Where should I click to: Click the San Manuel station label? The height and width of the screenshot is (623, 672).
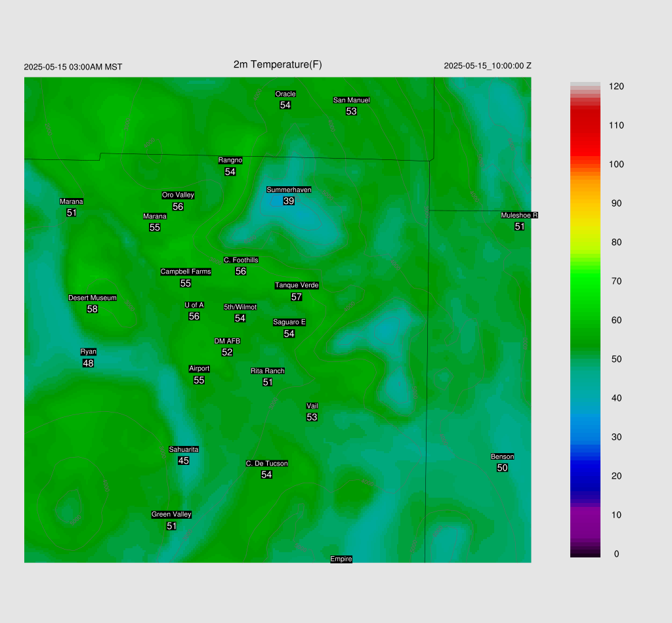(x=352, y=100)
